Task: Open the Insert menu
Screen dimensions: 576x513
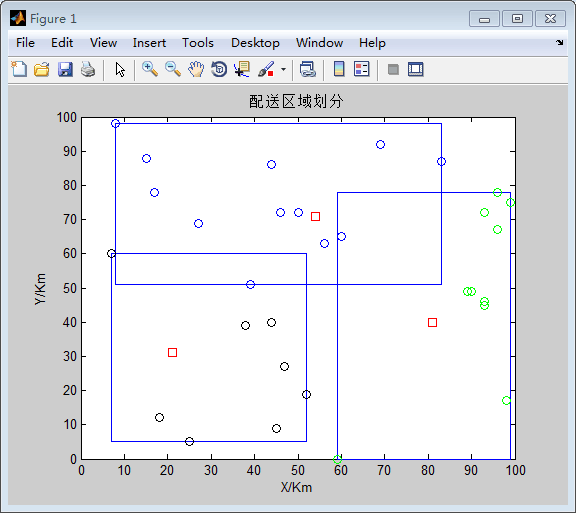Action: pos(149,43)
